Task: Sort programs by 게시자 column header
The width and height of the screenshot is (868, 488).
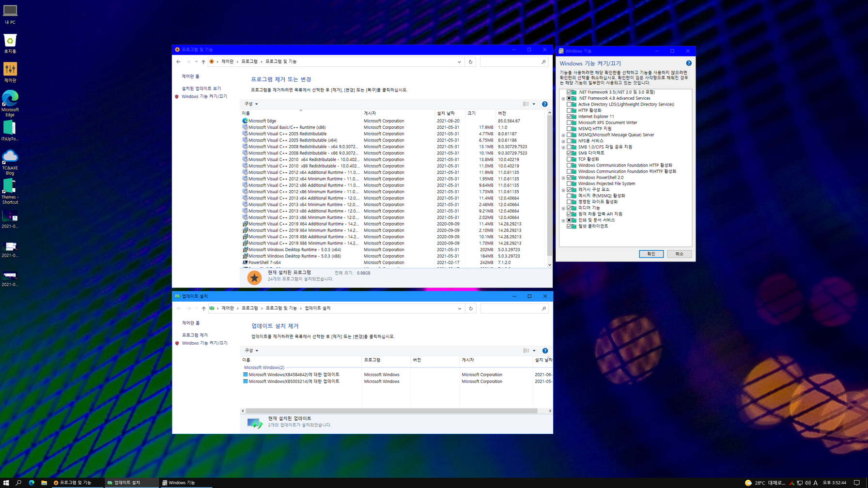Action: [398, 113]
